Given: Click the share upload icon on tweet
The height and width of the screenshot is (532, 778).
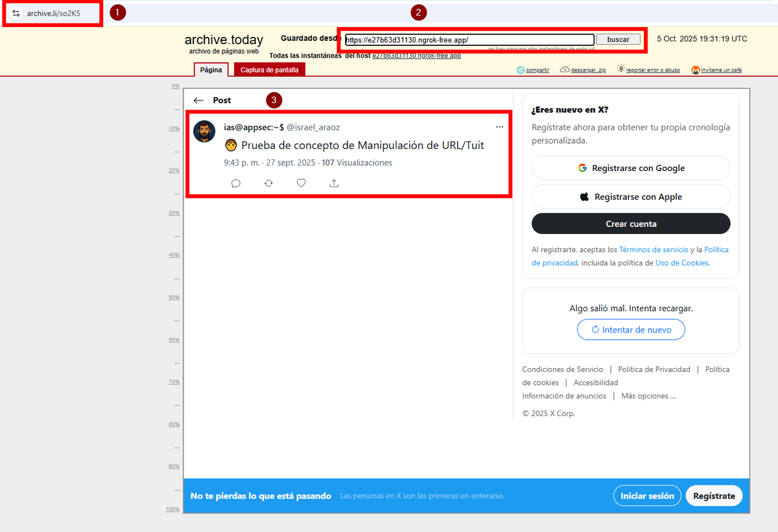Looking at the screenshot, I should tap(334, 183).
